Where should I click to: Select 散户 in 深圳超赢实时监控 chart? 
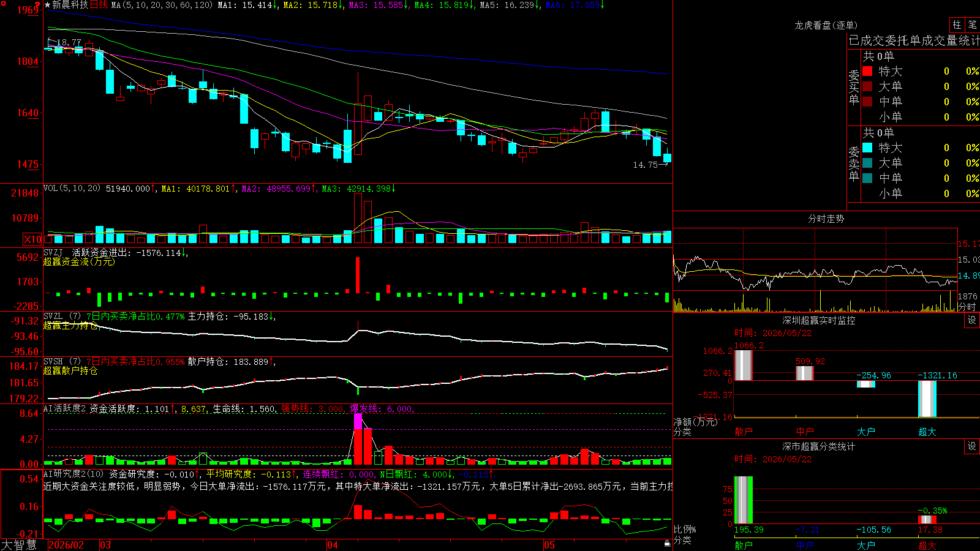(744, 432)
